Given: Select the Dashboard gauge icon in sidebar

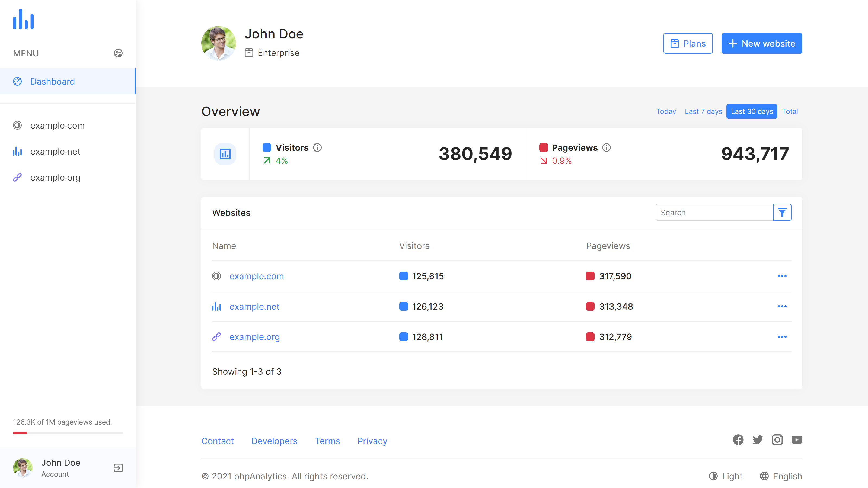Looking at the screenshot, I should tap(17, 81).
